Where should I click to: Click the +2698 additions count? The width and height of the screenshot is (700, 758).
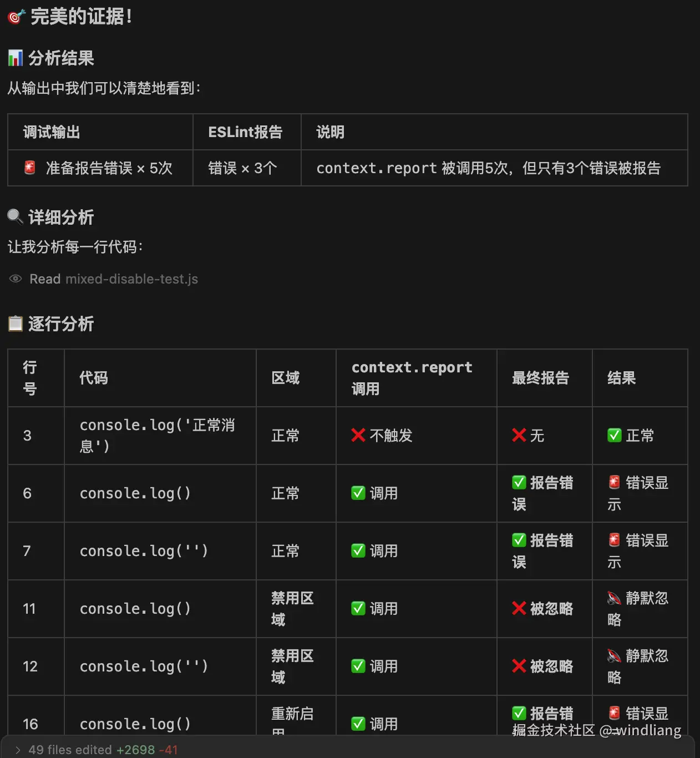[135, 750]
